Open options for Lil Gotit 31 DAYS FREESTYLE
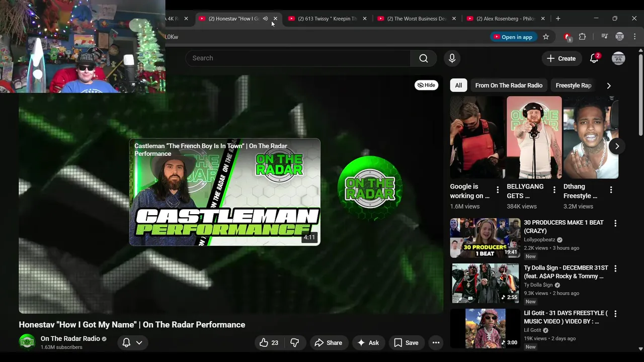Screen dimensions: 644x362 [x=615, y=314]
